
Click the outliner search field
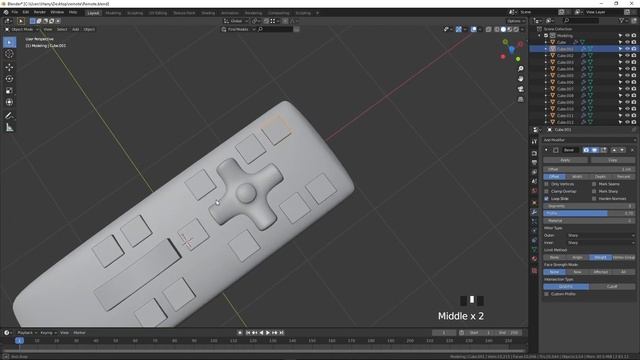point(581,20)
